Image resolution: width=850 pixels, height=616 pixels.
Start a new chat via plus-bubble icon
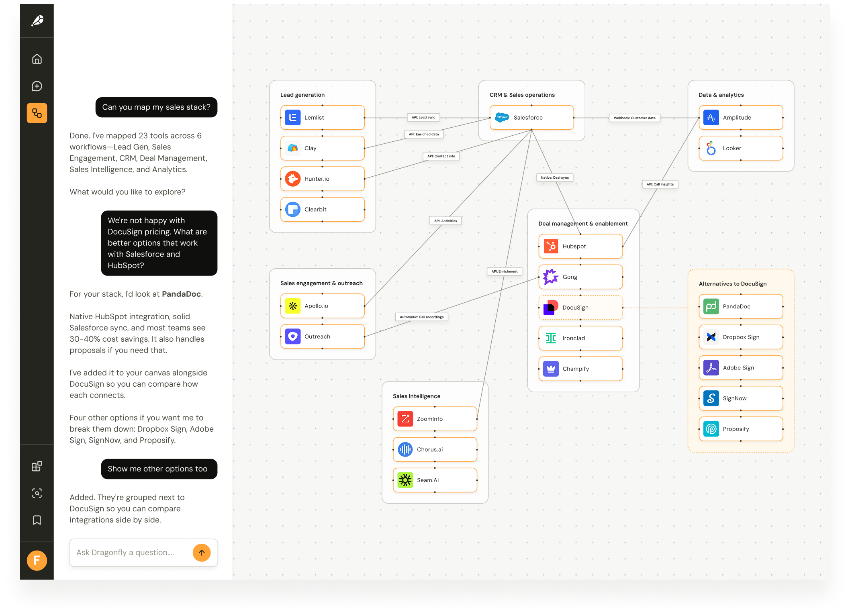[x=37, y=86]
